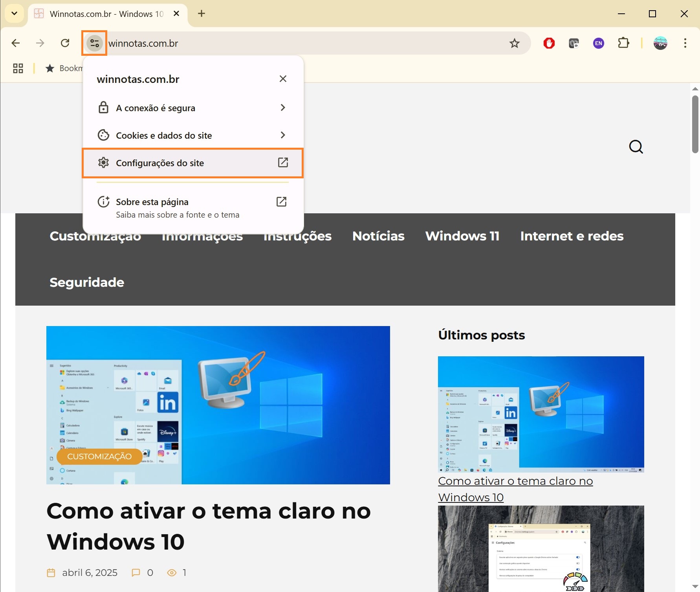This screenshot has width=700, height=592.
Task: Expand 'Cookies e dados do site'
Action: 192,135
